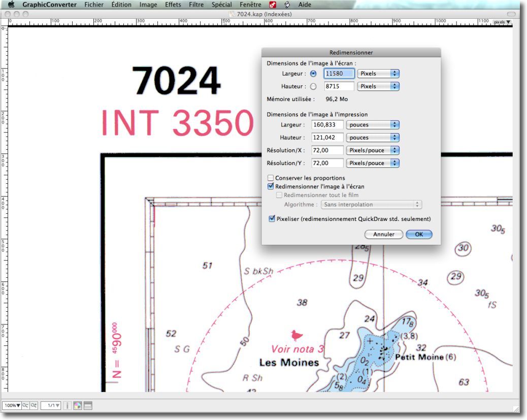Uncheck the Pixeliser checkbox
The image size is (527, 420).
(x=272, y=219)
